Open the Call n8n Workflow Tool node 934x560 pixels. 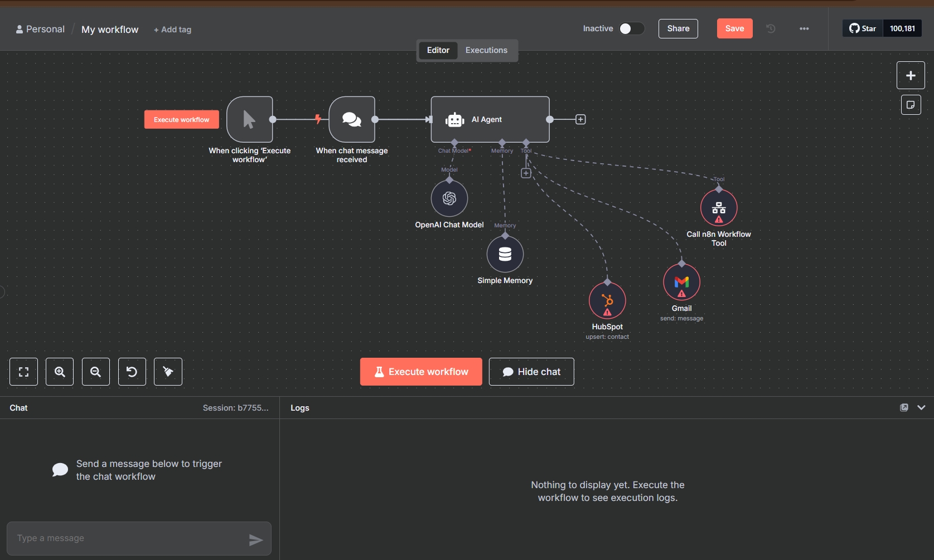click(719, 208)
